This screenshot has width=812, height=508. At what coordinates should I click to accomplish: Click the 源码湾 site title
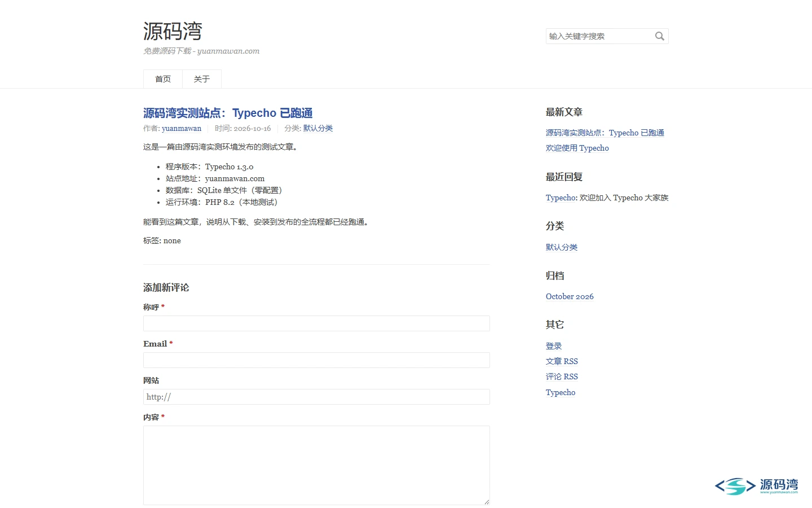click(x=173, y=31)
